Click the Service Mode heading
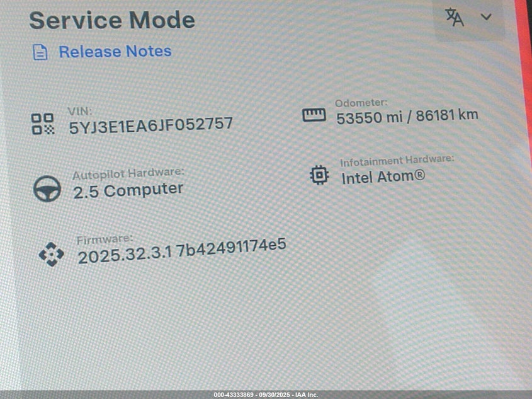 click(111, 20)
